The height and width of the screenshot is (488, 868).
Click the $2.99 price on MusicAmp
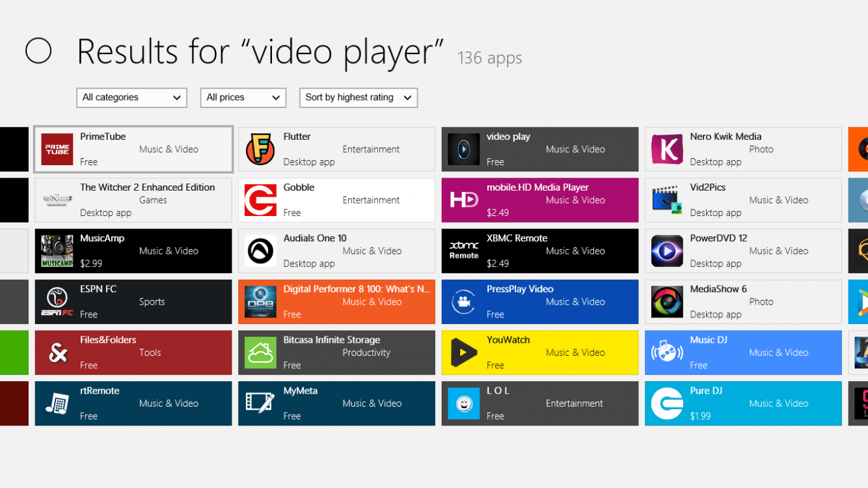click(91, 264)
